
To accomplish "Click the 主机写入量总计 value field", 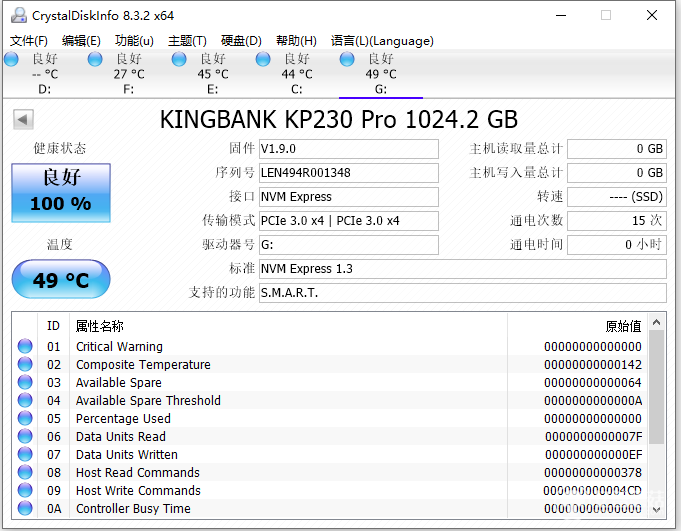I will pos(617,173).
